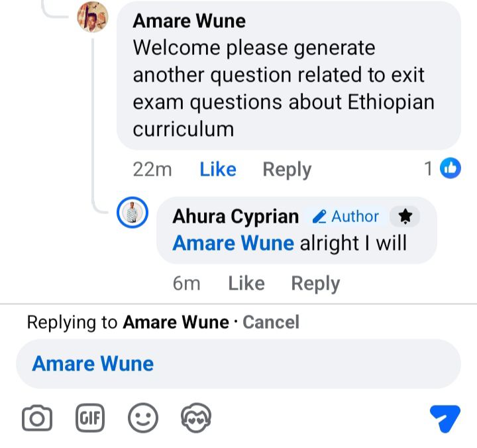The height and width of the screenshot is (448, 477).
Task: Open the GIF picker icon
Action: pyautogui.click(x=89, y=418)
